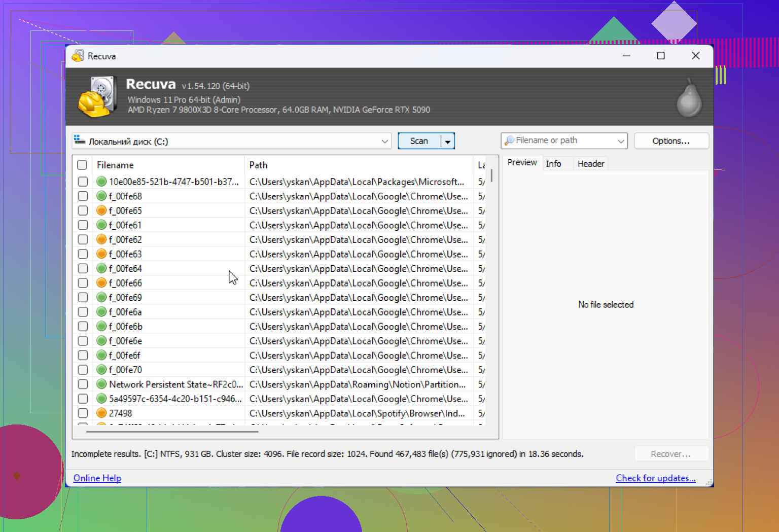779x532 pixels.
Task: Check the box for f_00fe70
Action: click(83, 370)
